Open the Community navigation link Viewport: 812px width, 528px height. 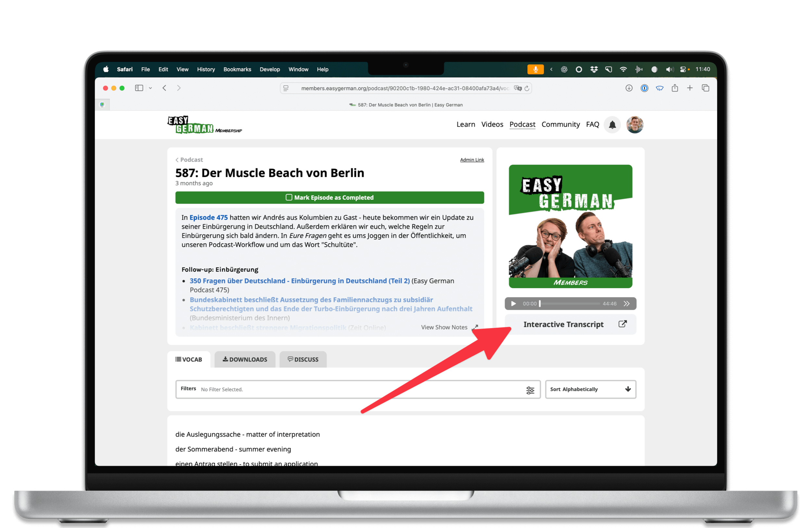[561, 124]
